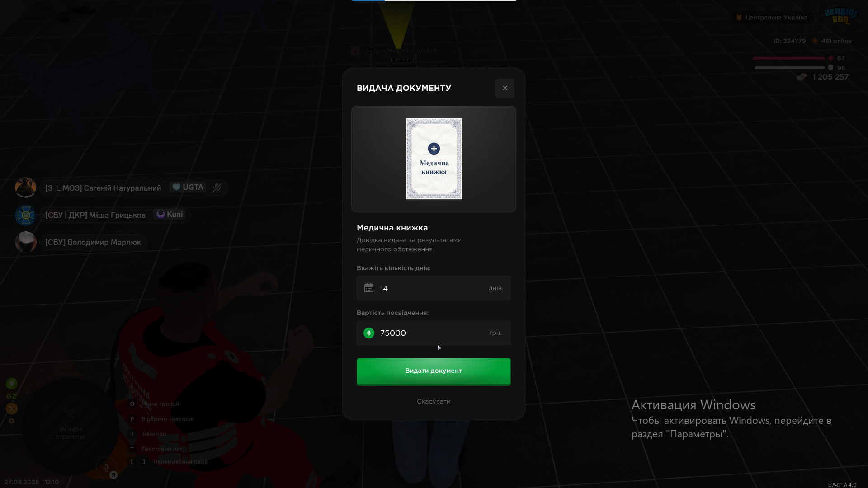The height and width of the screenshot is (488, 868).
Task: Click the green shield GZ status icon
Action: pyautogui.click(x=12, y=384)
